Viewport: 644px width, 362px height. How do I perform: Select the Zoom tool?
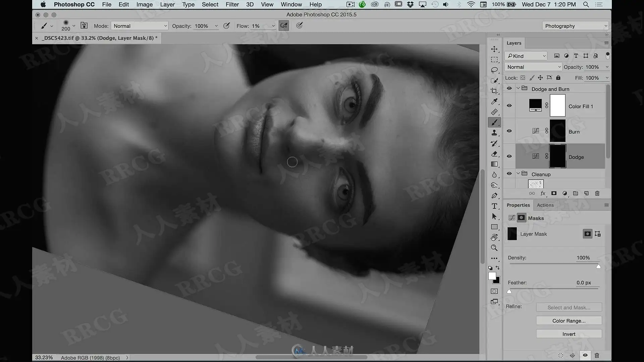pos(494,248)
